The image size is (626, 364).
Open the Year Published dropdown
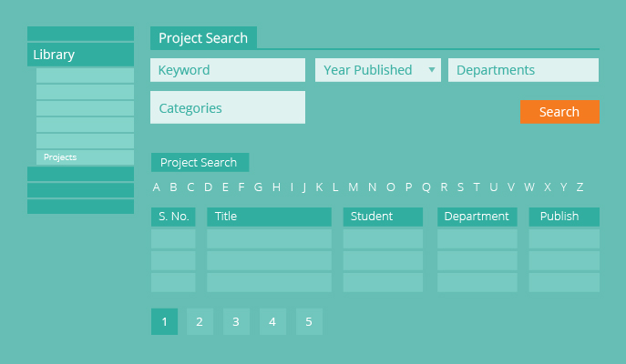tap(377, 70)
